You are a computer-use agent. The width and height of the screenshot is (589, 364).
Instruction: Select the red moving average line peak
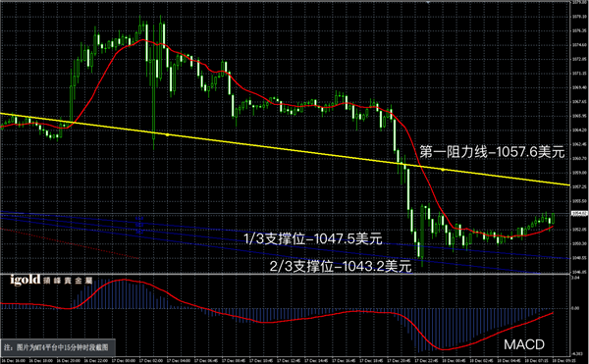[142, 40]
